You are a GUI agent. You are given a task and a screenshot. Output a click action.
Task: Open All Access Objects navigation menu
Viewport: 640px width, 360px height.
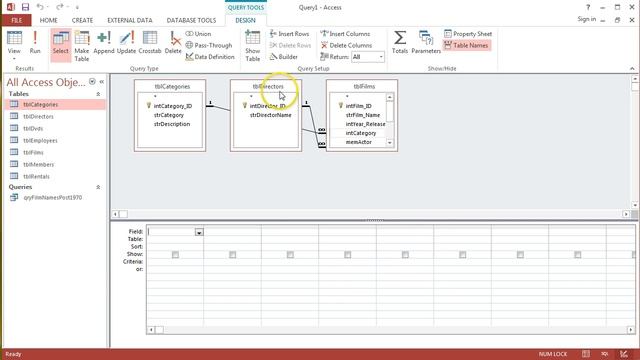point(92,82)
